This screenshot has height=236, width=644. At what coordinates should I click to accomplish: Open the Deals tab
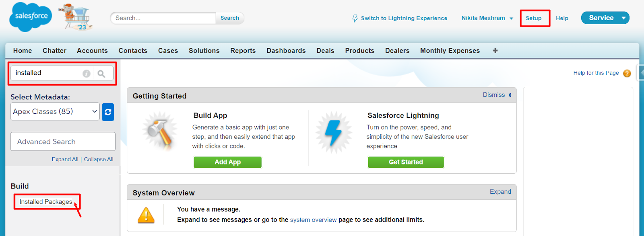(x=325, y=51)
